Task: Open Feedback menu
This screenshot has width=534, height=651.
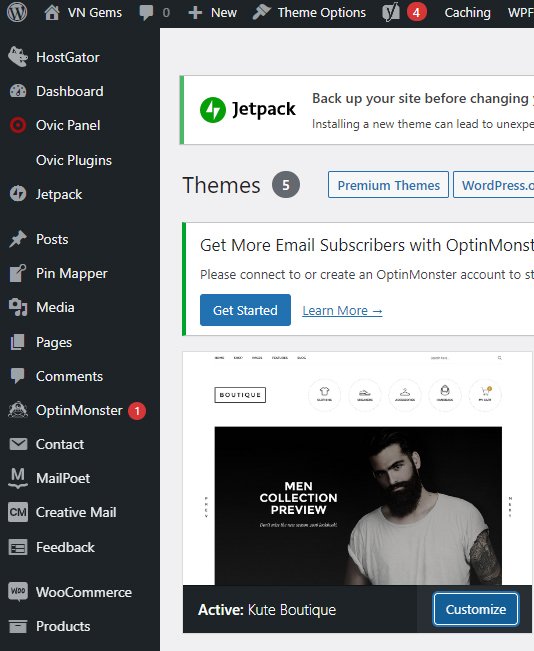Action: 66,547
